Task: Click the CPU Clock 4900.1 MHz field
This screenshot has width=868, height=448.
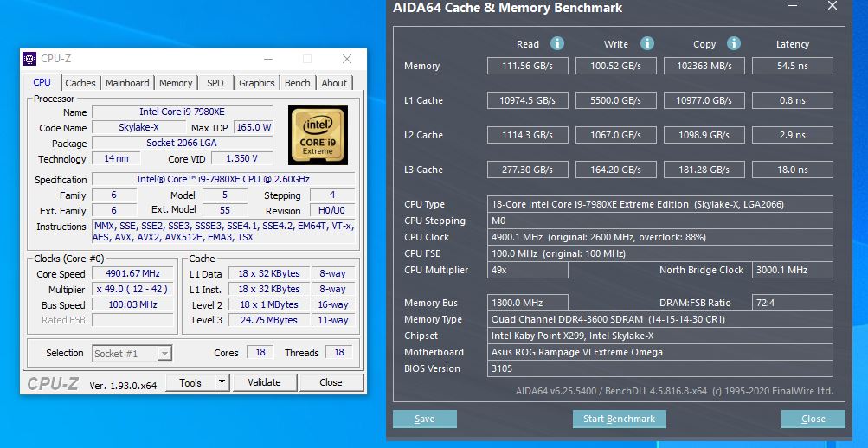Action: point(659,237)
